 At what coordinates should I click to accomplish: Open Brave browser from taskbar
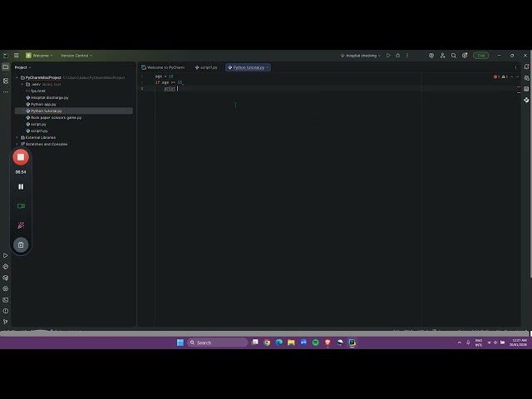(328, 342)
